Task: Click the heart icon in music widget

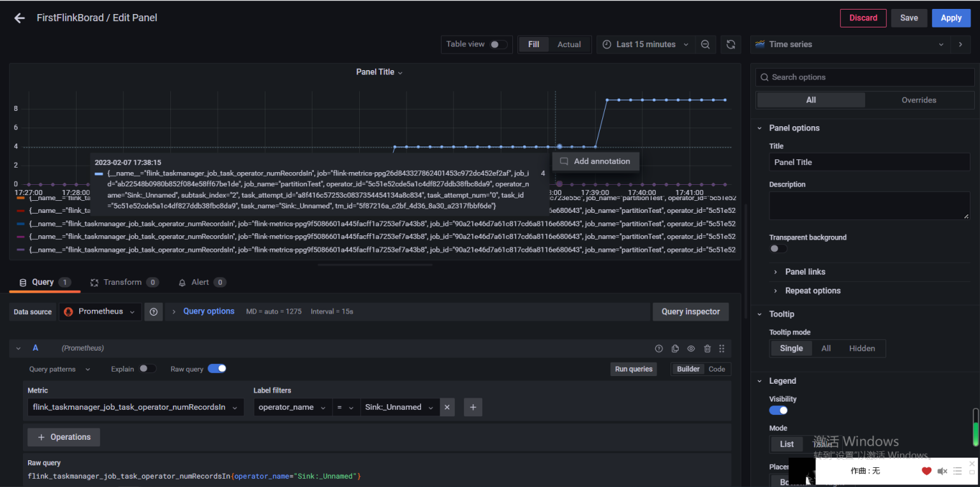Action: point(926,471)
